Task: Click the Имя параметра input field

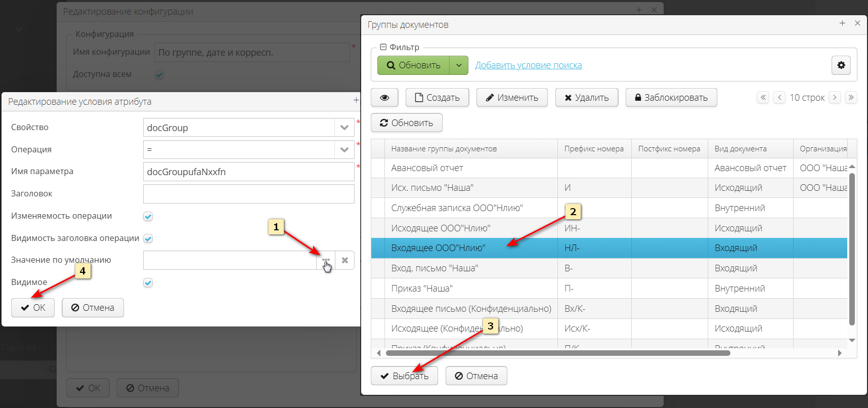Action: tap(248, 172)
